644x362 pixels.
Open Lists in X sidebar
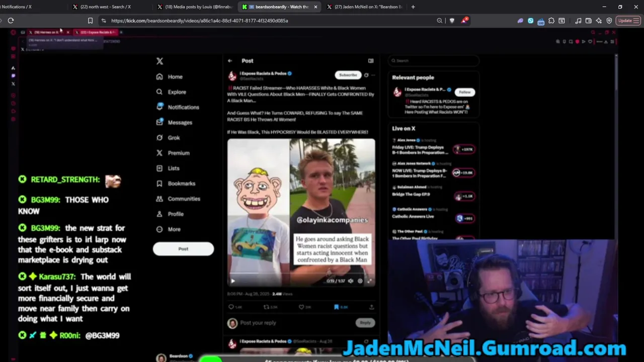coord(168,168)
